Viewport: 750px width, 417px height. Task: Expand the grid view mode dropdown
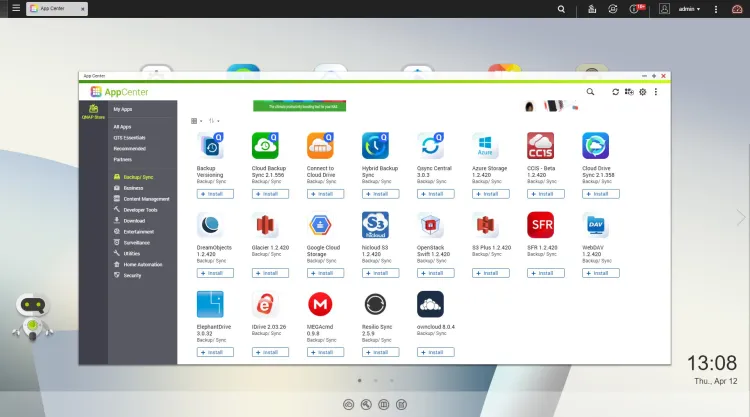(196, 121)
